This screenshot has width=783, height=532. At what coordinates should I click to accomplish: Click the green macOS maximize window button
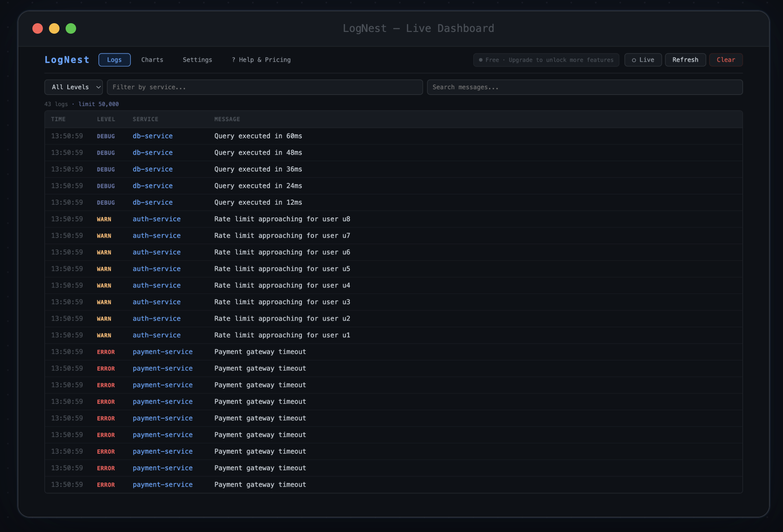point(71,28)
